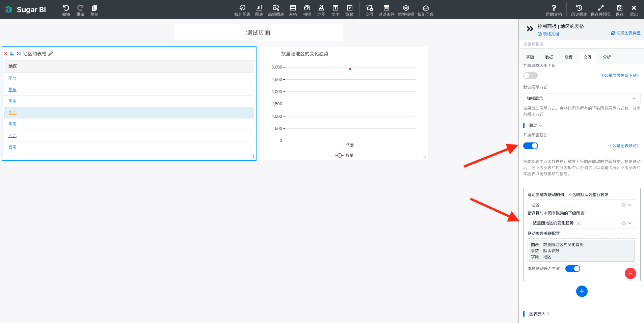Switch to the 高级 tab
Image resolution: width=644 pixels, height=323 pixels.
568,57
